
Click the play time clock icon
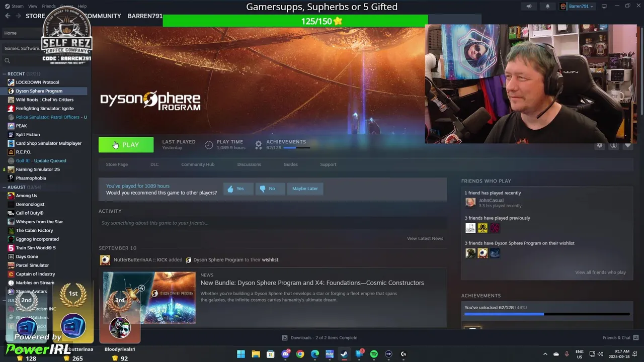point(209,145)
